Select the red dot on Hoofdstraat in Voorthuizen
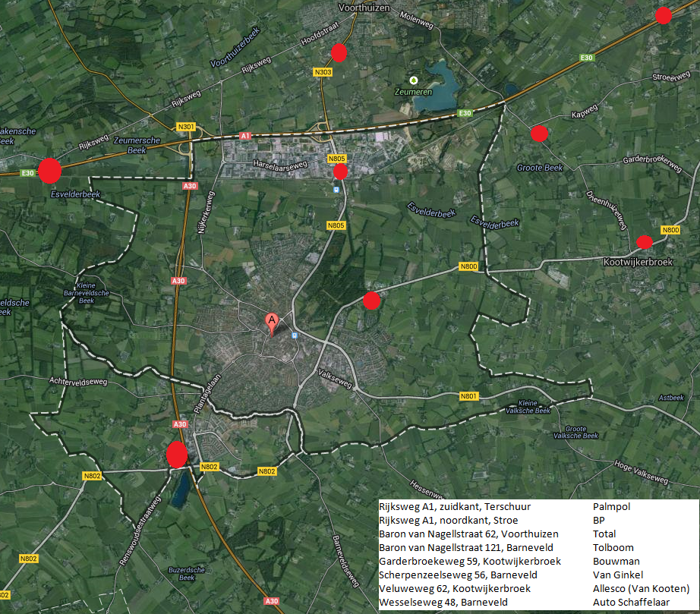The height and width of the screenshot is (614, 700). (339, 52)
